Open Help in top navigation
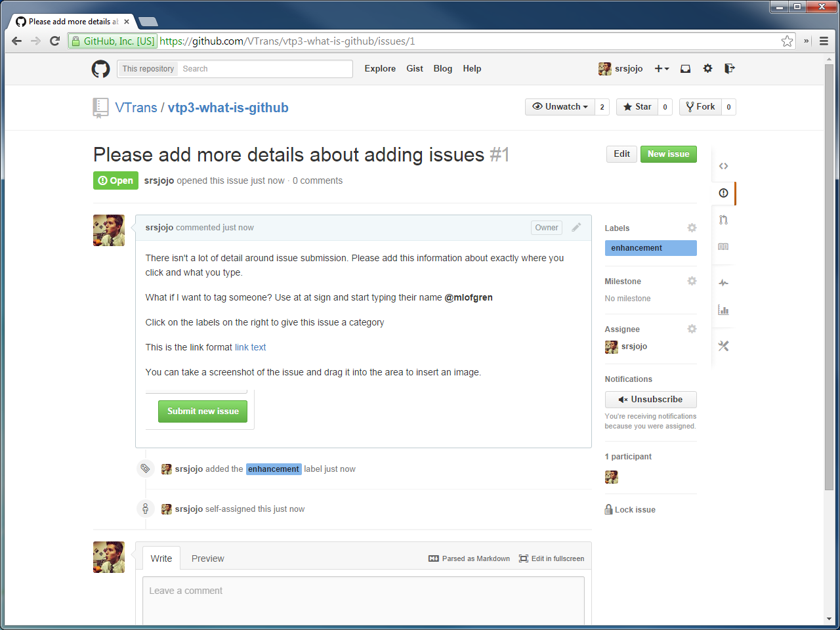The image size is (840, 630). tap(472, 68)
